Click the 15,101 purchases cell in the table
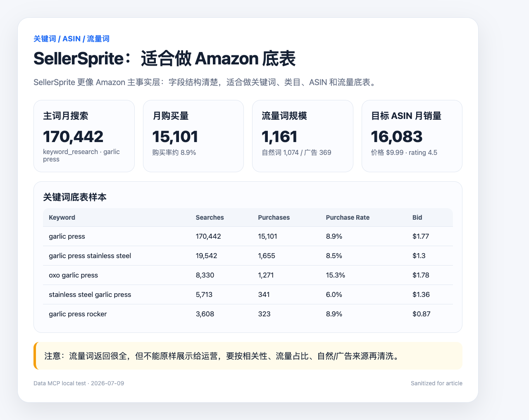The width and height of the screenshot is (529, 420). pos(267,237)
